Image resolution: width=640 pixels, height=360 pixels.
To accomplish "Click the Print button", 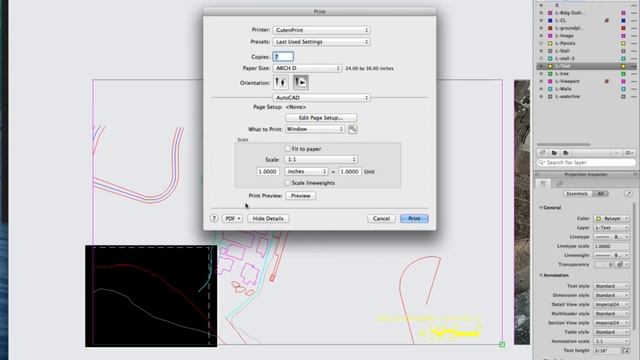I will pyautogui.click(x=414, y=218).
